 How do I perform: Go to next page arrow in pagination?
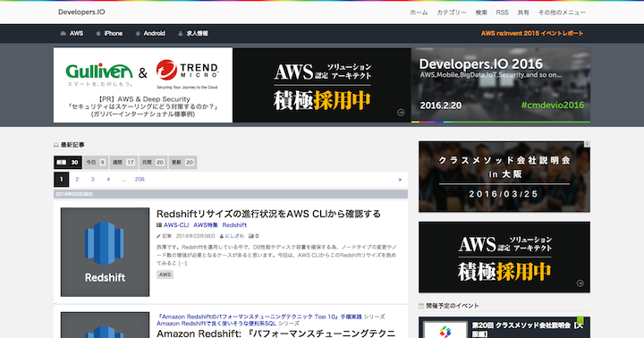[x=400, y=180]
